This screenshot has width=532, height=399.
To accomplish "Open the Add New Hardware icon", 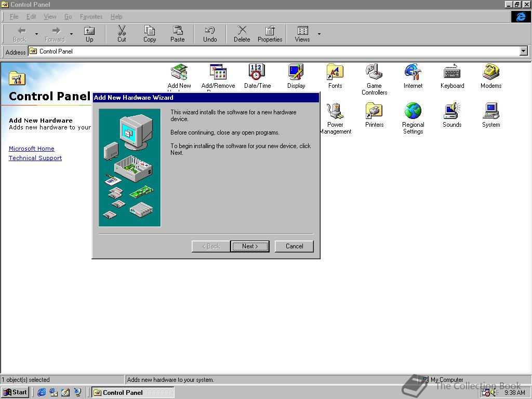I will [179, 72].
